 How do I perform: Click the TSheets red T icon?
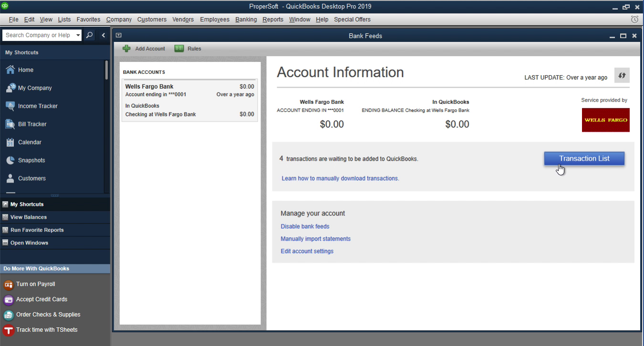click(x=8, y=330)
